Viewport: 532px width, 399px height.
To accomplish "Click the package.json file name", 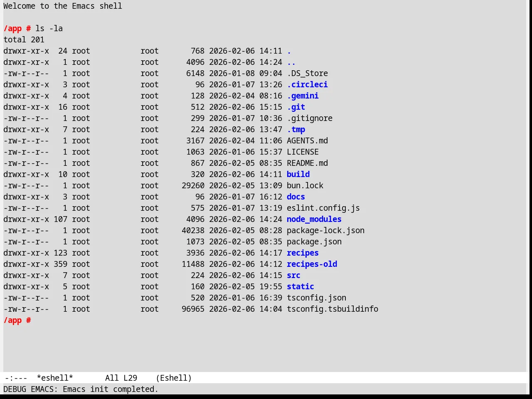I will pyautogui.click(x=314, y=241).
